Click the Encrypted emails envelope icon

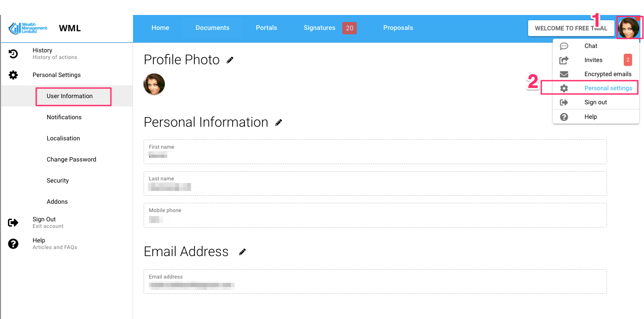pyautogui.click(x=564, y=74)
